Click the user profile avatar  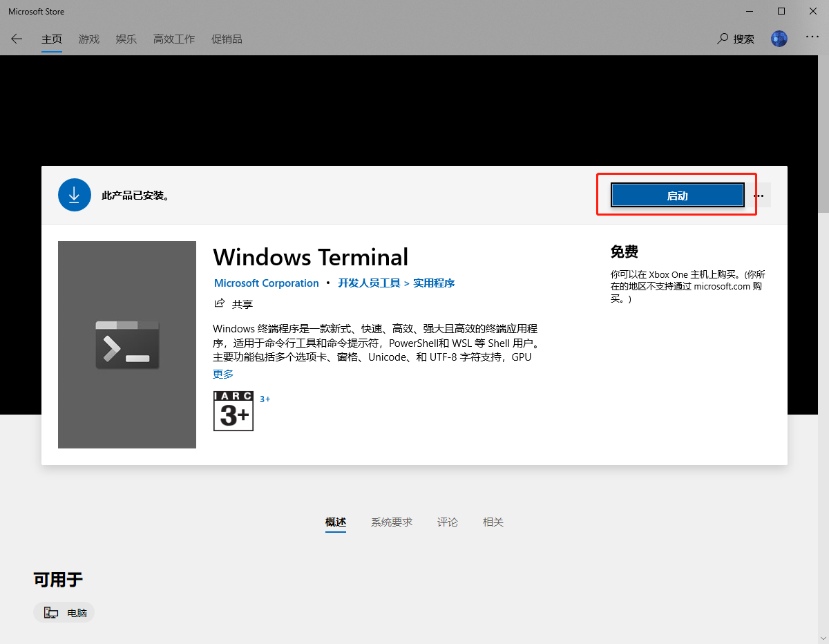779,39
